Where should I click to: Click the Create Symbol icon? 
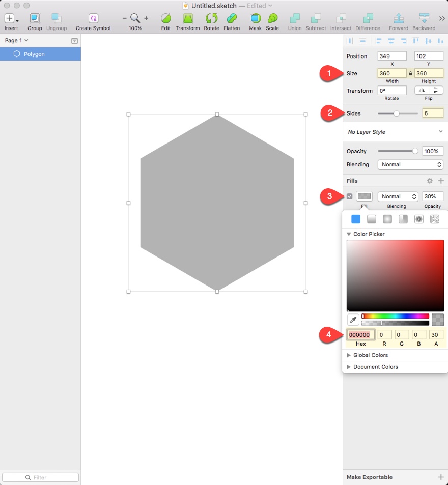(93, 19)
